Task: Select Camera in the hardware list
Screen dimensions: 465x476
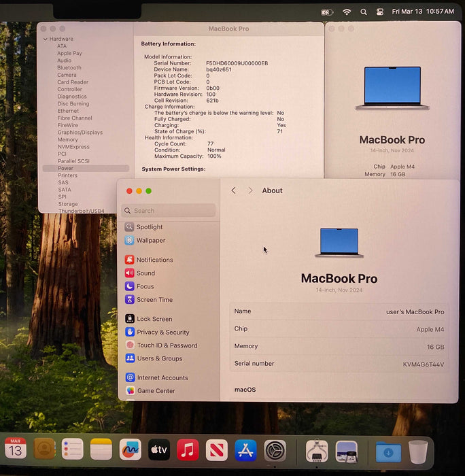Action: click(67, 75)
